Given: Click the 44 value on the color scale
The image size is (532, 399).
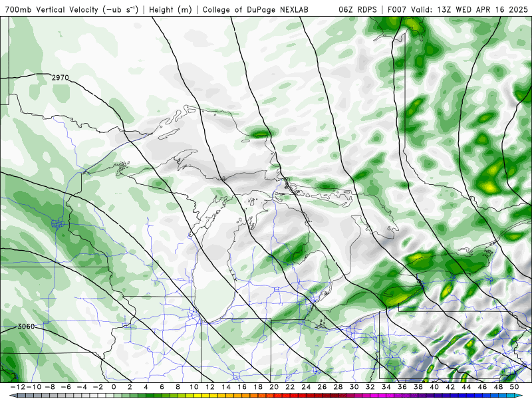Looking at the screenshot, I should 467,387.
